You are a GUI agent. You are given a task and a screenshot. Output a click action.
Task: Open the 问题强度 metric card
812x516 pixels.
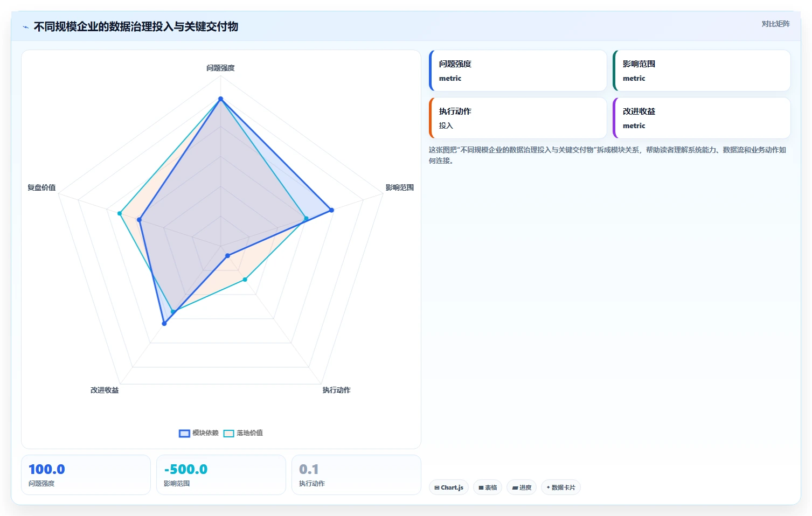pos(518,71)
